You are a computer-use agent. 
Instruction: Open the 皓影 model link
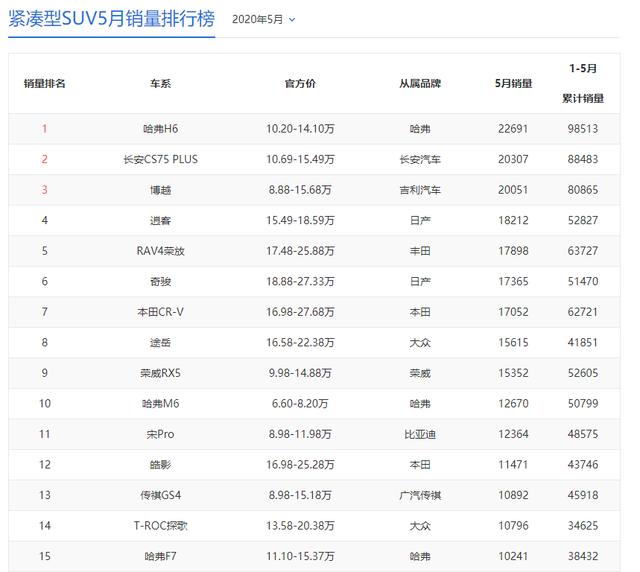160,465
